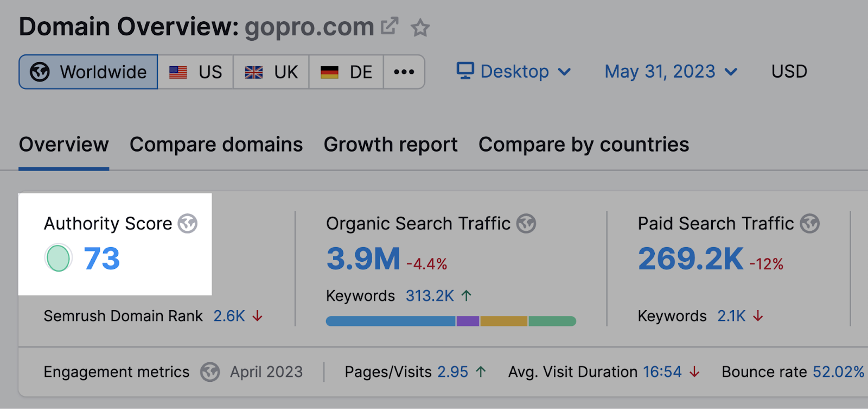Click globe icon next to Authority Score
The width and height of the screenshot is (868, 409).
[188, 223]
